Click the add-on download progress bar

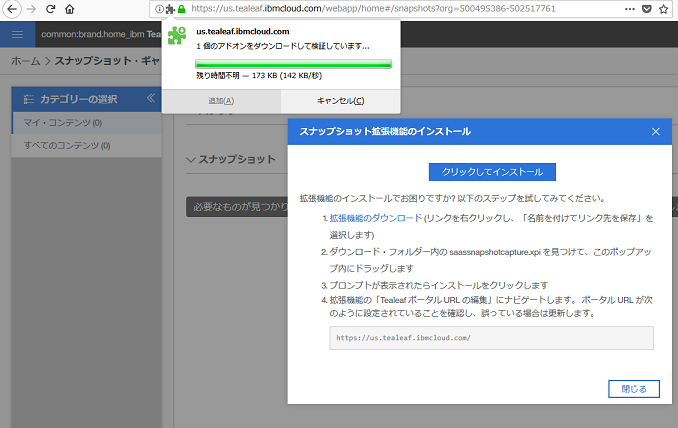point(294,64)
